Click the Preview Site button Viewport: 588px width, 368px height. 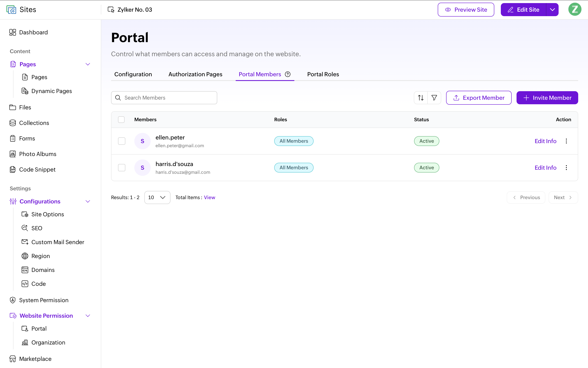466,9
